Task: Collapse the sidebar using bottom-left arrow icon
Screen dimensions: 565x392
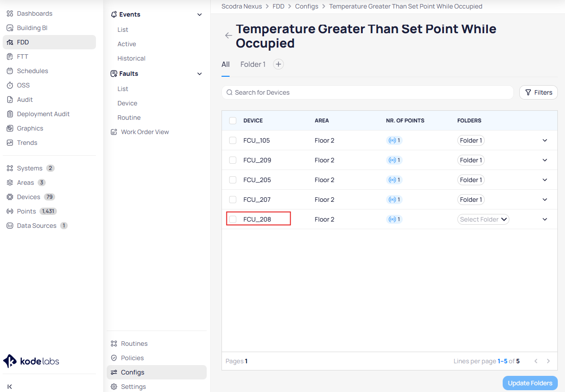Action: point(10,387)
